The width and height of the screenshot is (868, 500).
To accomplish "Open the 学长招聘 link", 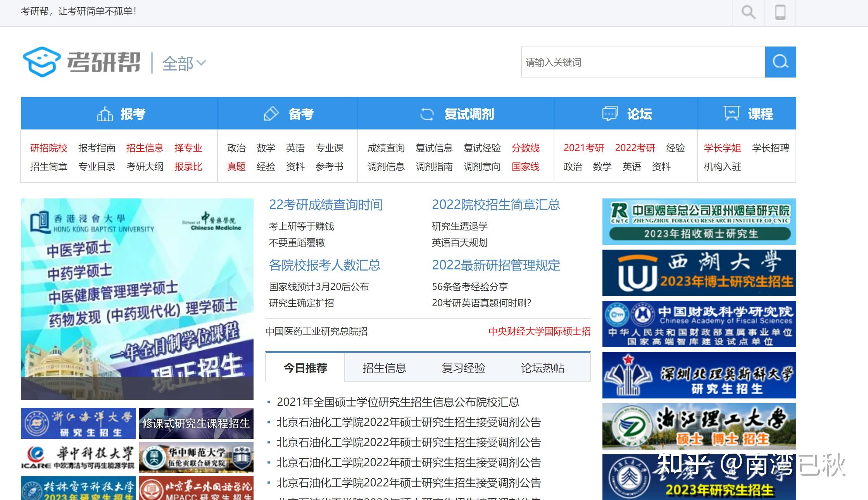I will coord(771,148).
